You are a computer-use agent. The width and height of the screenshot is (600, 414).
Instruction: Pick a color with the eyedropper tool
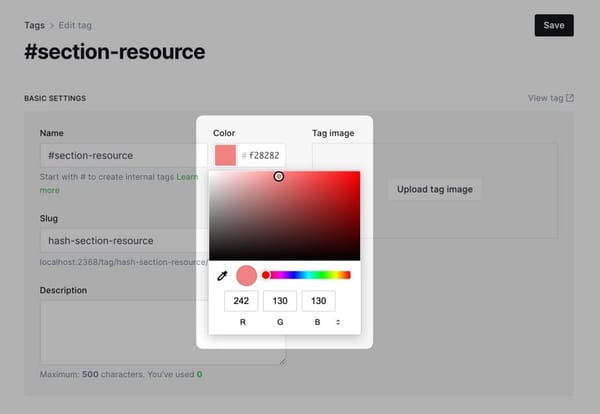[x=223, y=275]
